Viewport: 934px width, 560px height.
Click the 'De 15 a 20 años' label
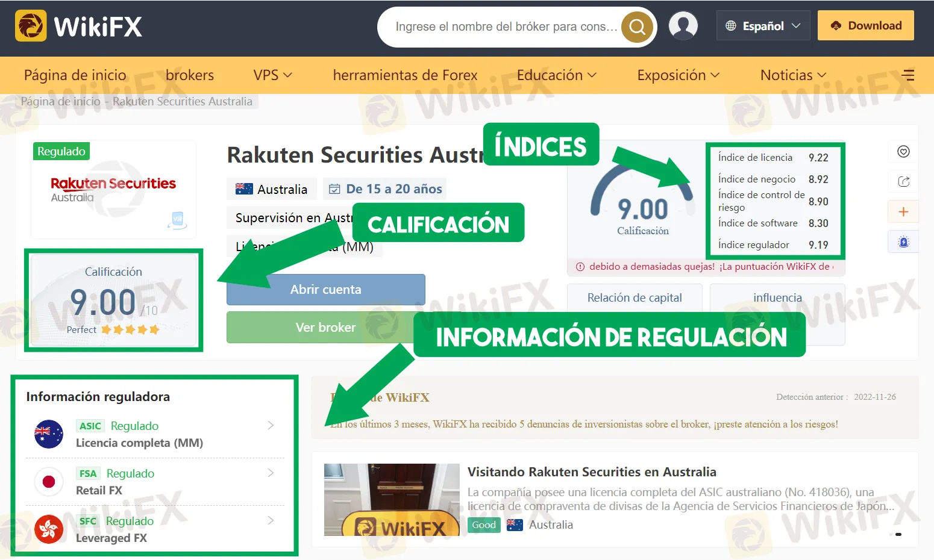pos(394,189)
